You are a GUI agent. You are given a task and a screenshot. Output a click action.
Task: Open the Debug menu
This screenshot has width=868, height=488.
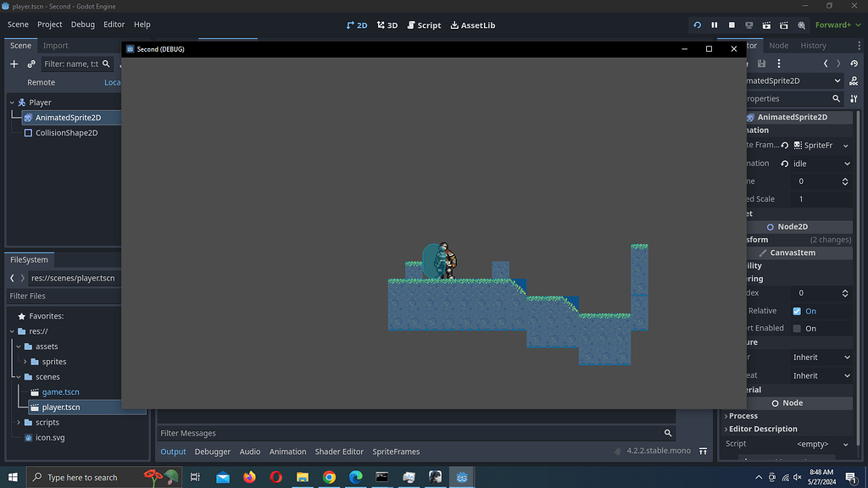point(82,25)
